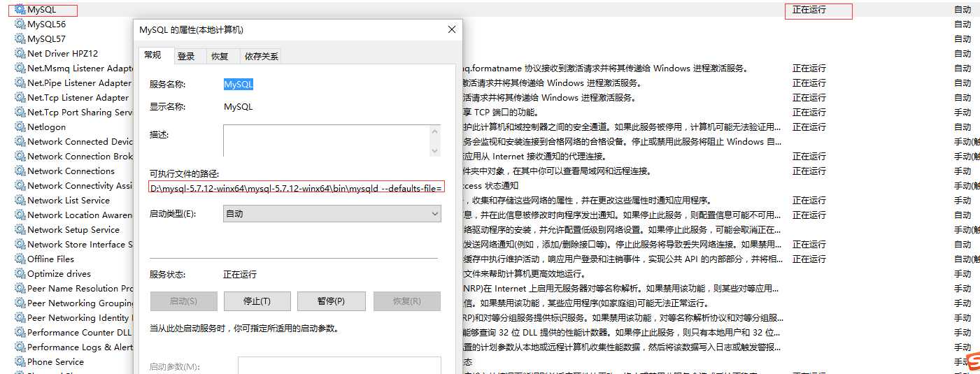Select Network Connections service name
The height and width of the screenshot is (374, 980).
(71, 171)
